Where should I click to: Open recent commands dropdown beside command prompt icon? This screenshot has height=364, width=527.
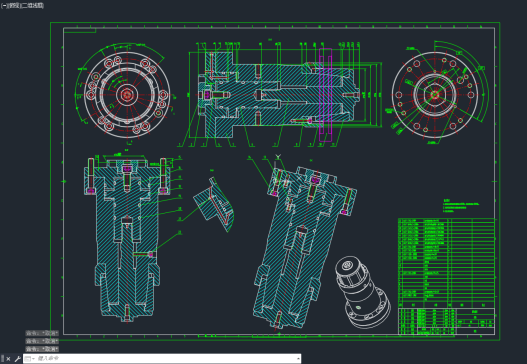click(33, 359)
